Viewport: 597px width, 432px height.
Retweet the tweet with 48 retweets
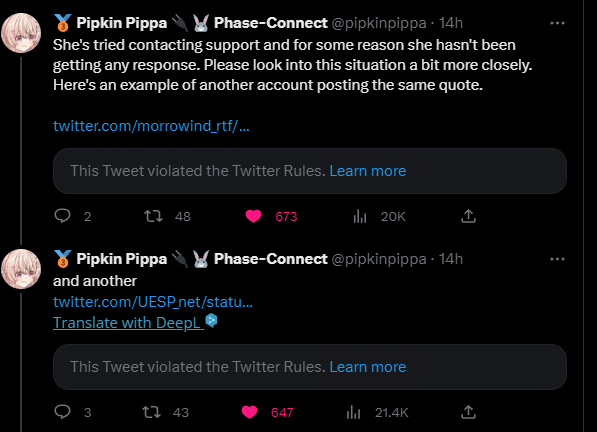[153, 216]
